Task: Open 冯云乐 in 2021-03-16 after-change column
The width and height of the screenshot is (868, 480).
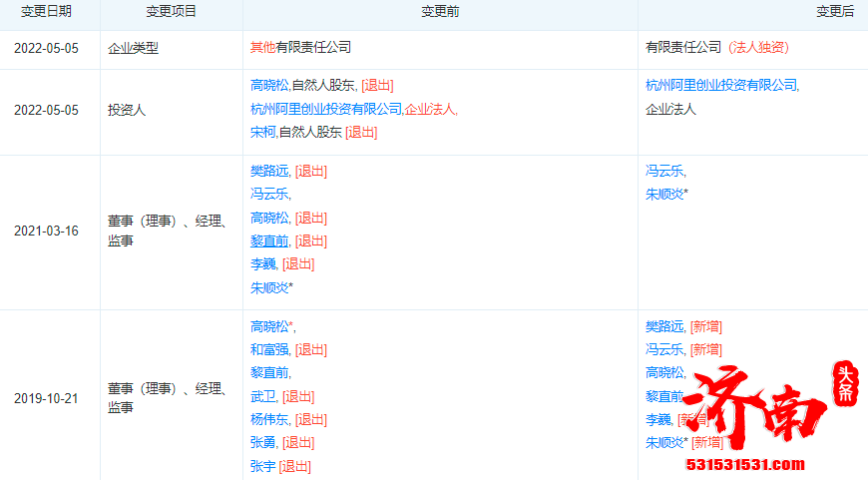Action: pos(664,172)
